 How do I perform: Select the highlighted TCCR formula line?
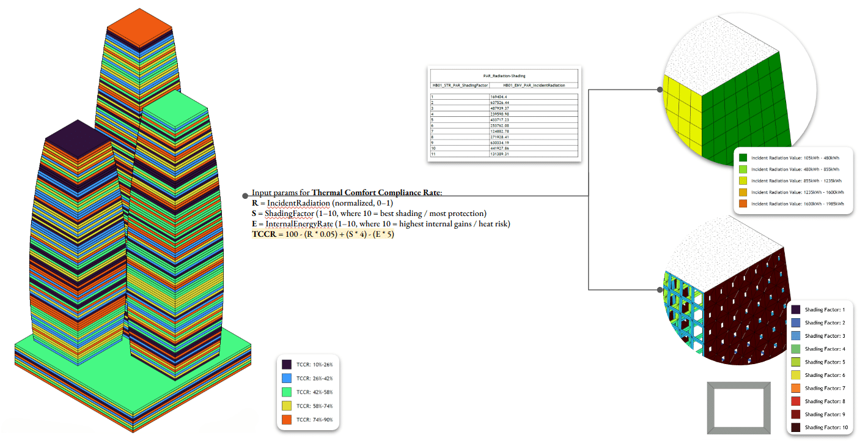(323, 234)
